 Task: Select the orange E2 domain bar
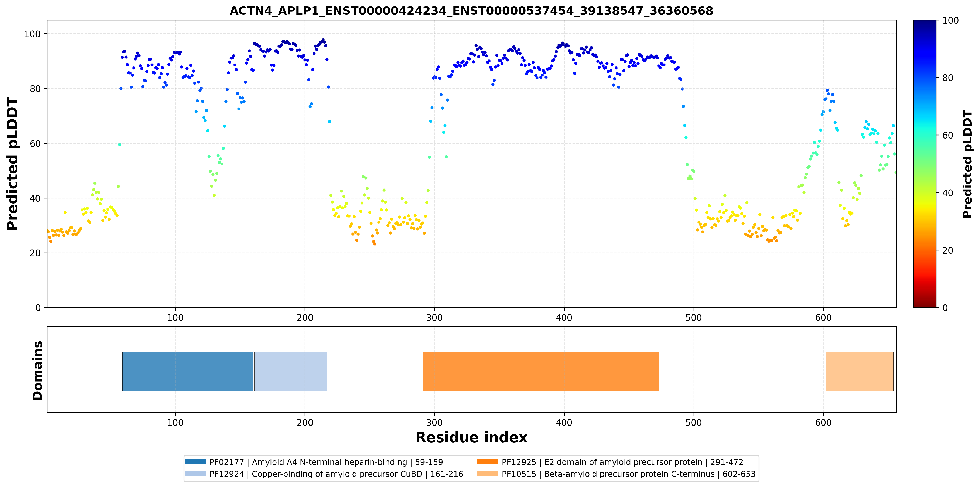click(x=541, y=371)
